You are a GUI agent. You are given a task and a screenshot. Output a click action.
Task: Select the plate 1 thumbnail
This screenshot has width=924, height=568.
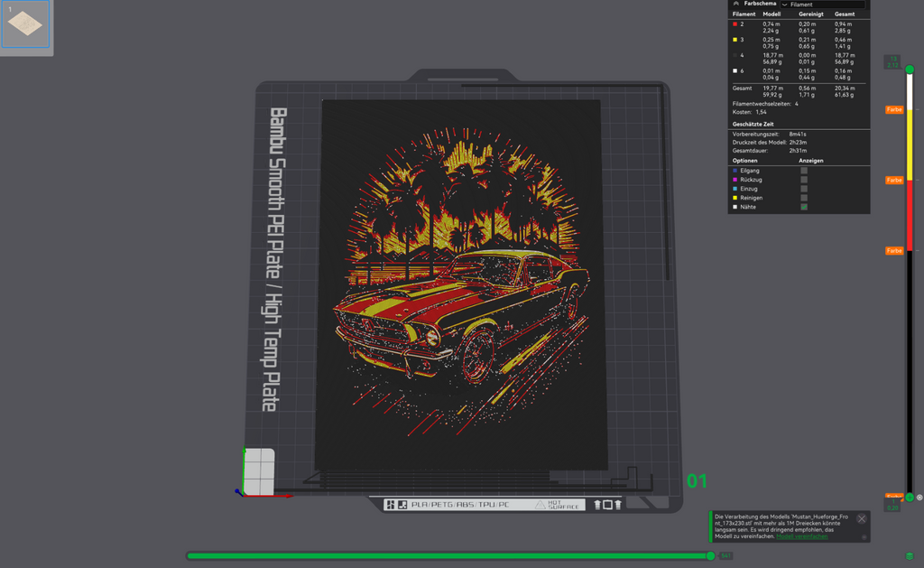point(25,24)
